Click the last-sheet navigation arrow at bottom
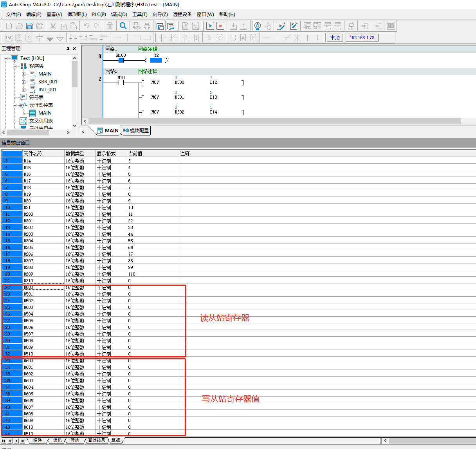This screenshot has width=476, height=449. (23, 441)
